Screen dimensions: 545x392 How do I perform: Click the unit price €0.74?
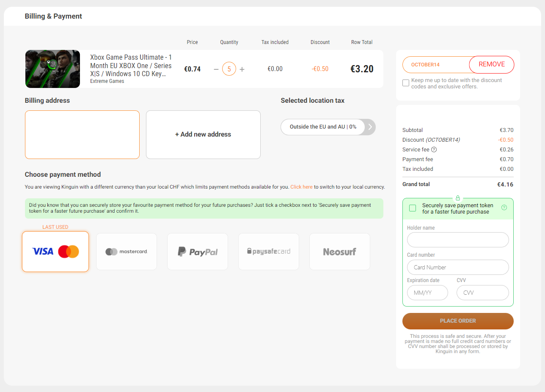[193, 69]
